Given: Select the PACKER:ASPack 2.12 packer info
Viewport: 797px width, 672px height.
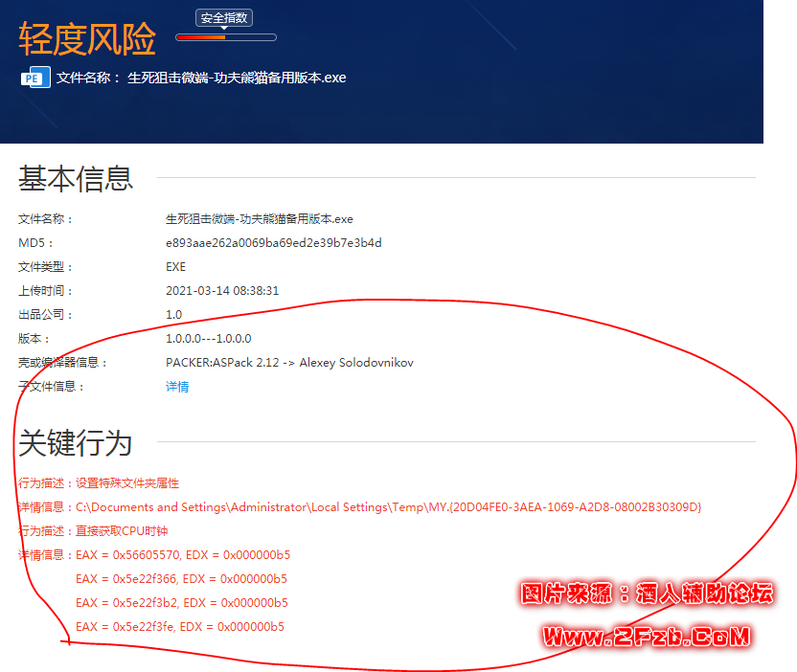Looking at the screenshot, I should tap(289, 362).
